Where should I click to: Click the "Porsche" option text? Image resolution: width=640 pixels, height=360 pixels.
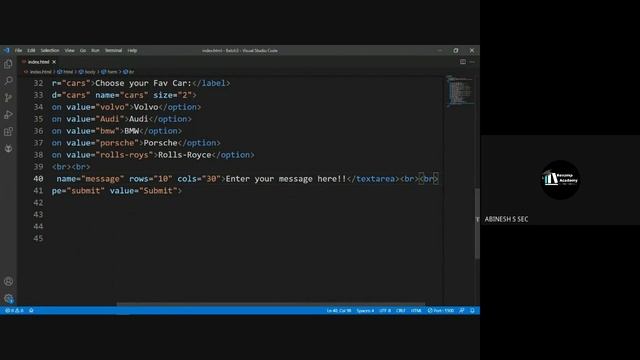(x=160, y=143)
